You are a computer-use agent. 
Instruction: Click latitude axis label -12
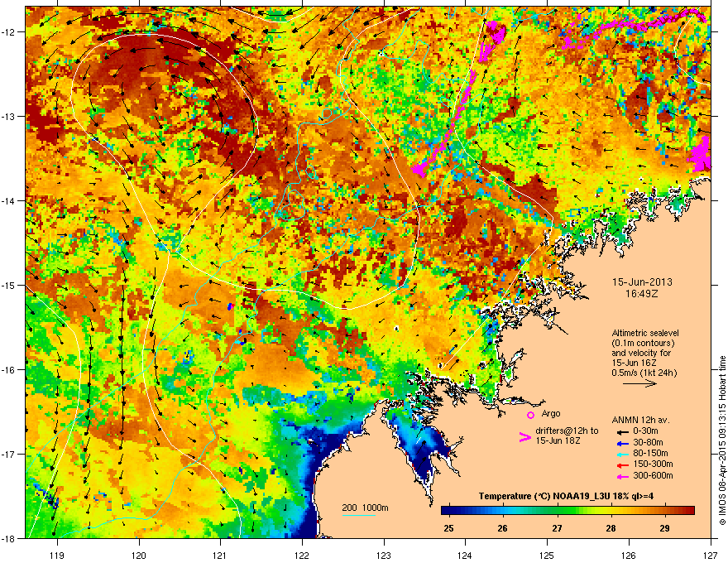click(8, 32)
